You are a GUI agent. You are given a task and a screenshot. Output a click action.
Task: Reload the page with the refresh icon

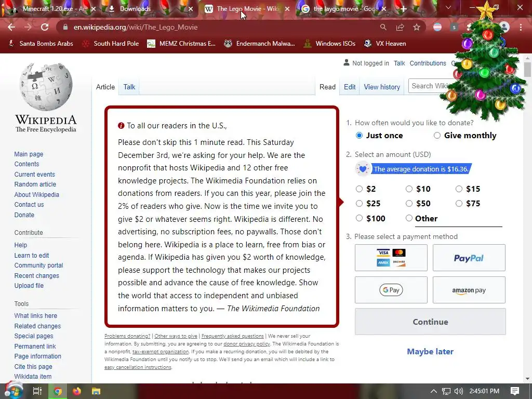[x=45, y=27]
